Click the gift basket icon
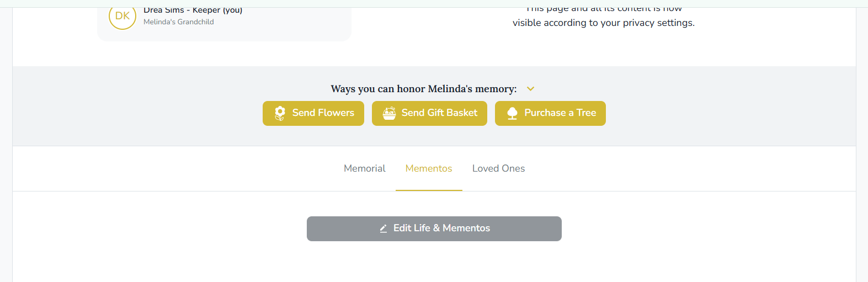Viewport: 868px width, 282px height. 389,113
